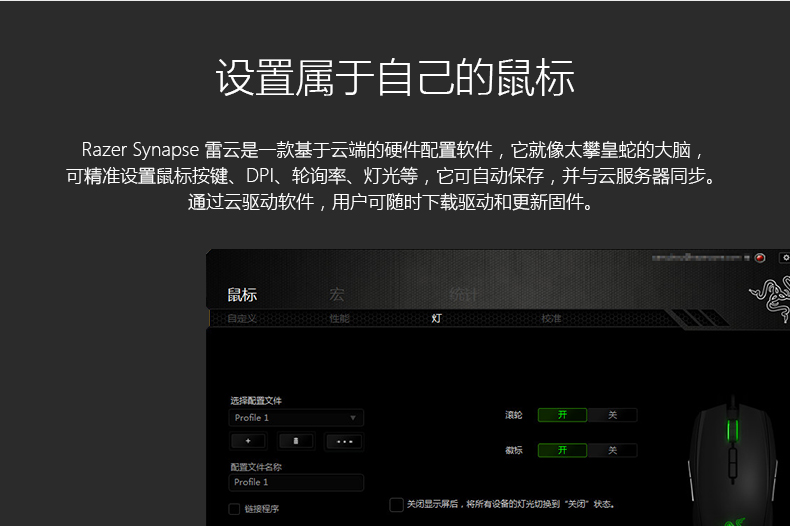Viewport: 790px width, 526px height.
Task: Switch to the 鼠标 main tab
Action: [x=242, y=295]
